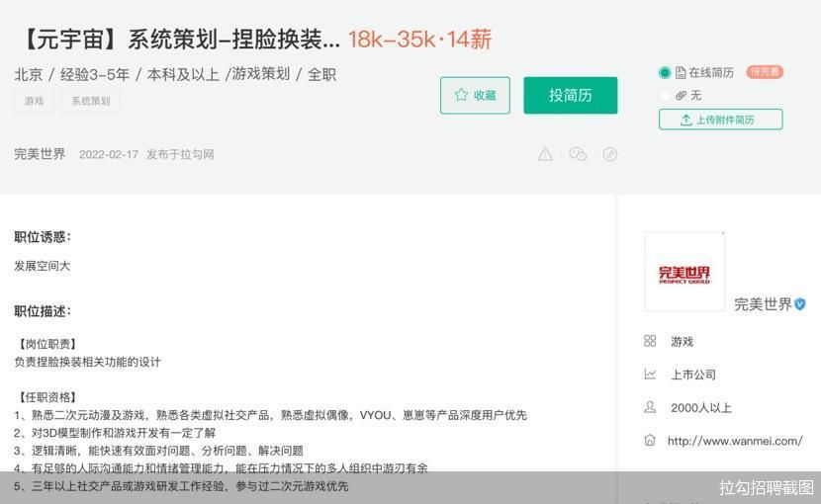Click the chart icon beside 上市公司

(650, 375)
